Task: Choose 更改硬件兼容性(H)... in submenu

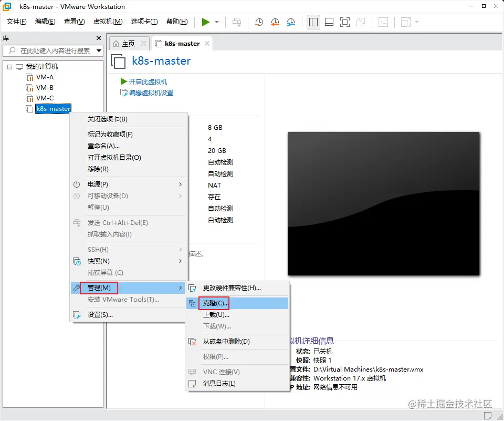Action: click(237, 288)
